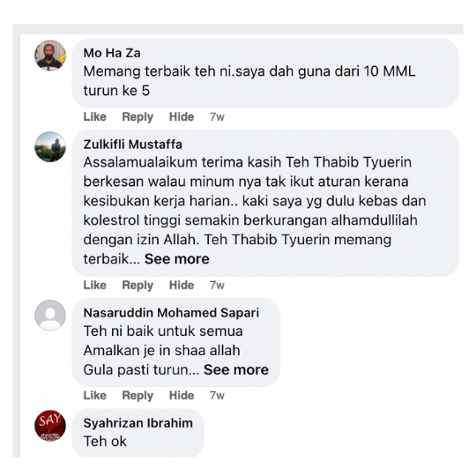Open the Nasaruddin Mohamed Sapari name link
Image resolution: width=476 pixels, height=476 pixels.
click(x=171, y=313)
